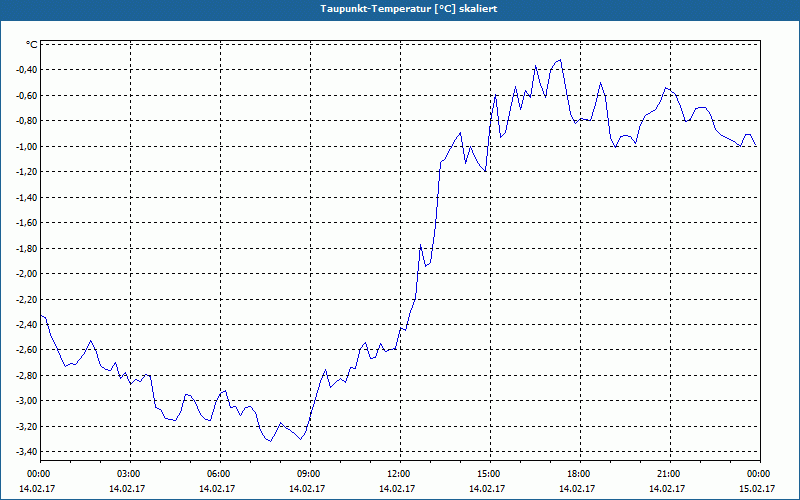
Task: Select the '15.02.17' date label
Action: coord(757,489)
